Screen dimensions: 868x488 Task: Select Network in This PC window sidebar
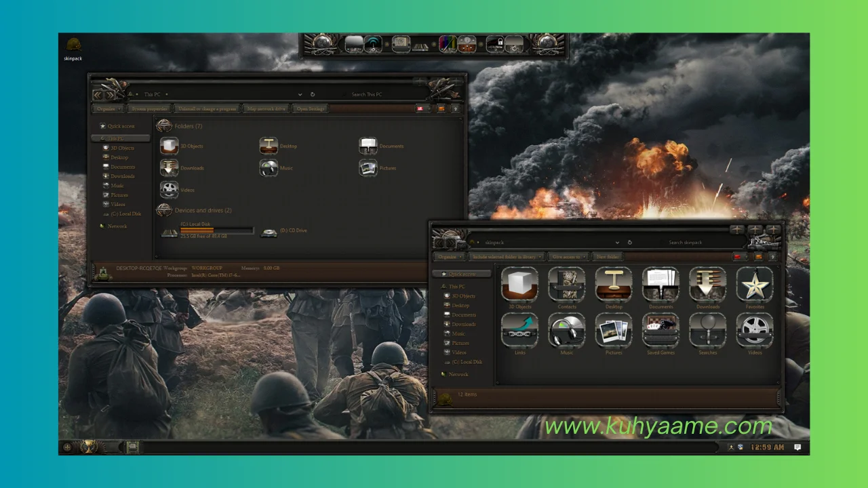tap(113, 226)
